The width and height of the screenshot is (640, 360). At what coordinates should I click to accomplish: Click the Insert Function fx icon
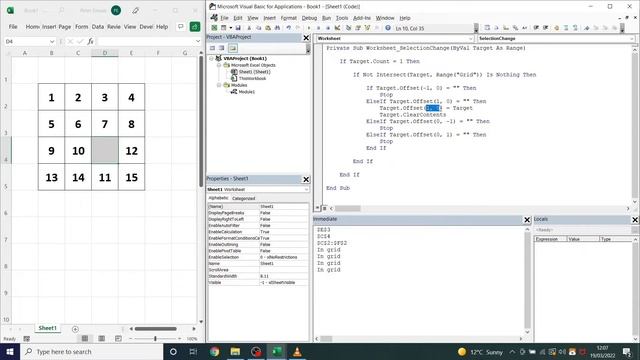coord(90,41)
